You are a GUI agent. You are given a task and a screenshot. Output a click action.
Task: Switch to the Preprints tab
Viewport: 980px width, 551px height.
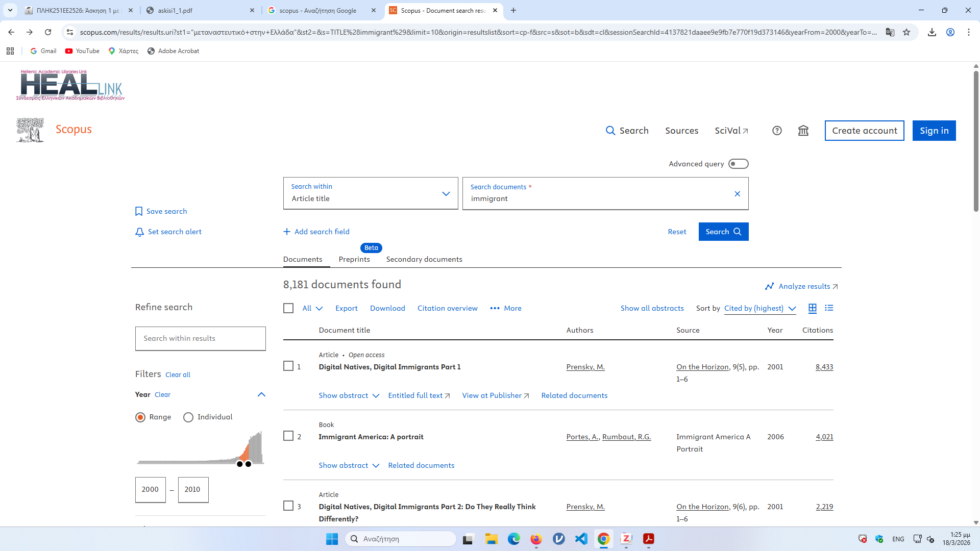(x=354, y=259)
